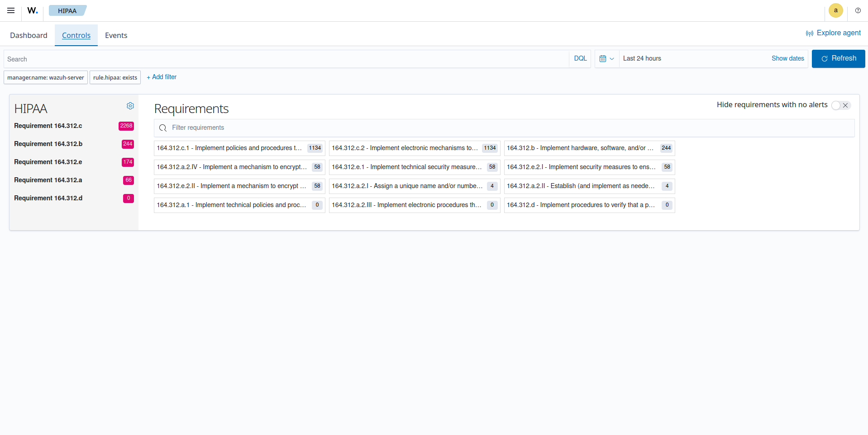Screen dimensions: 868x435
Task: Click the Add filter link
Action: click(x=162, y=77)
